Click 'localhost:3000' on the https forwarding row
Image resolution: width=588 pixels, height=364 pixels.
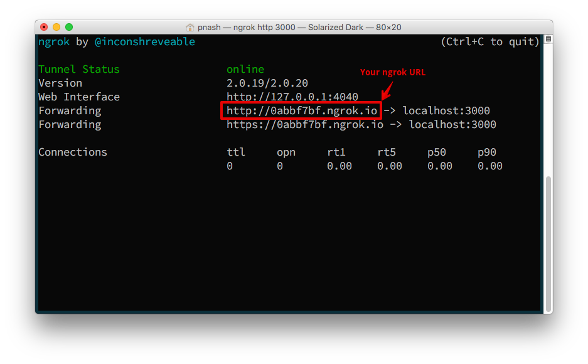click(x=452, y=125)
